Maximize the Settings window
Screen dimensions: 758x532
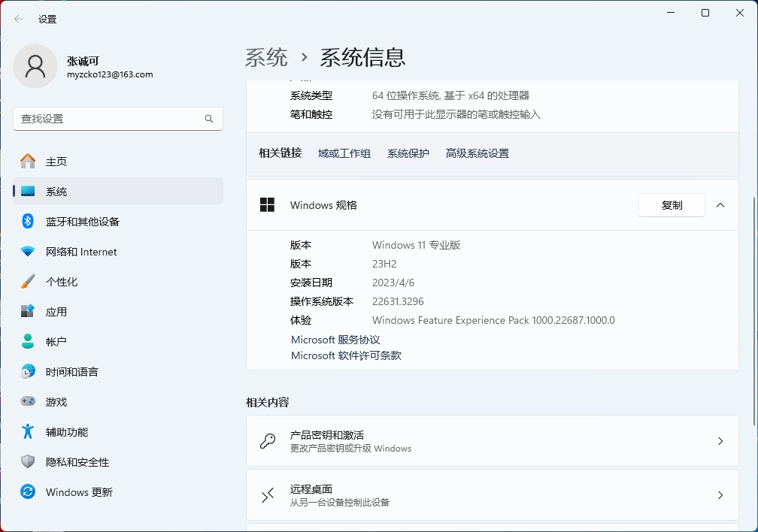click(705, 13)
